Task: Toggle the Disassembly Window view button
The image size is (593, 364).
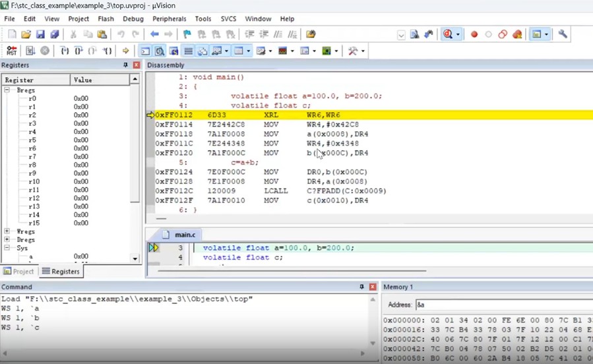Action: 160,51
